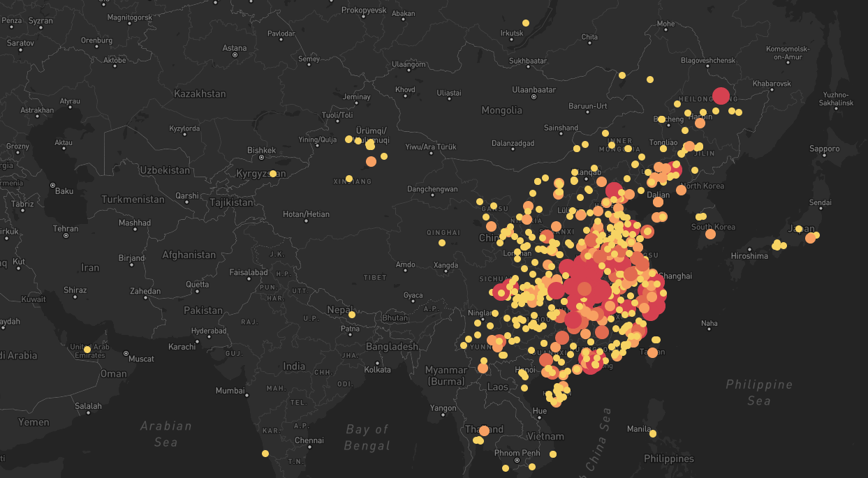Viewport: 868px width, 478px height.
Task: Click the yellow data point in southern India
Action: point(265,454)
